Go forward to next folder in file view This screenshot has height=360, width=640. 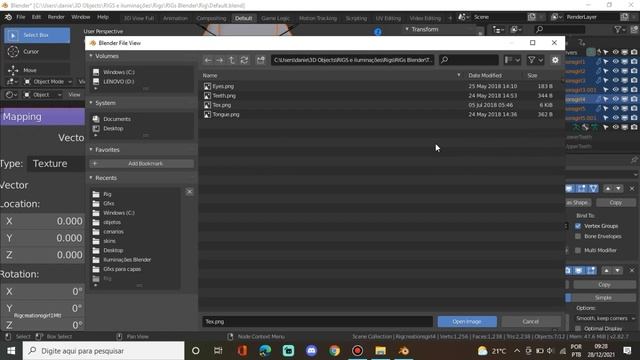click(x=220, y=60)
